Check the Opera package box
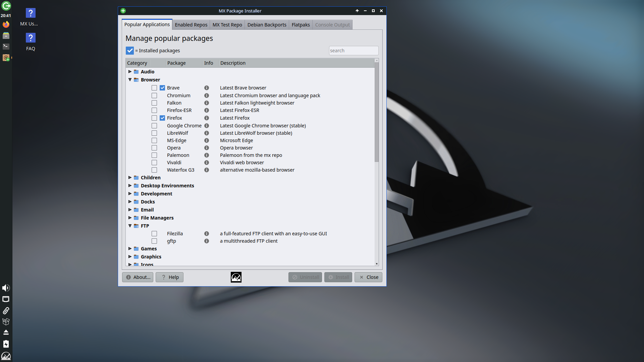Image resolution: width=644 pixels, height=362 pixels. [x=154, y=148]
